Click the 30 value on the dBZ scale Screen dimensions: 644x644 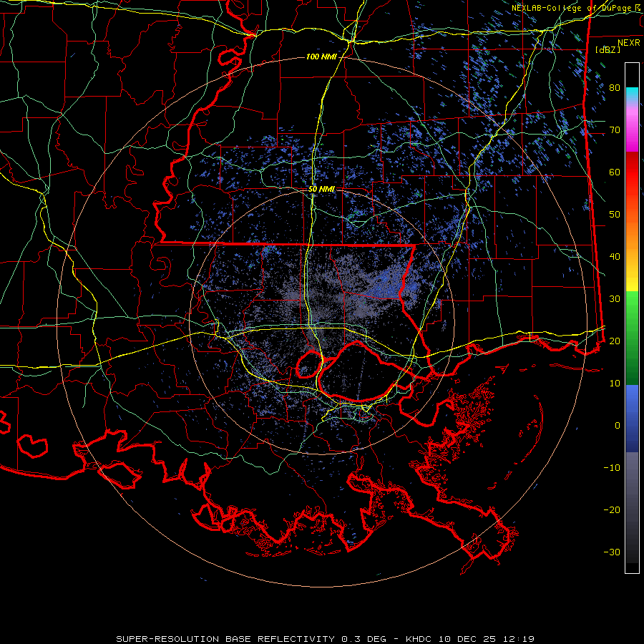pos(615,298)
